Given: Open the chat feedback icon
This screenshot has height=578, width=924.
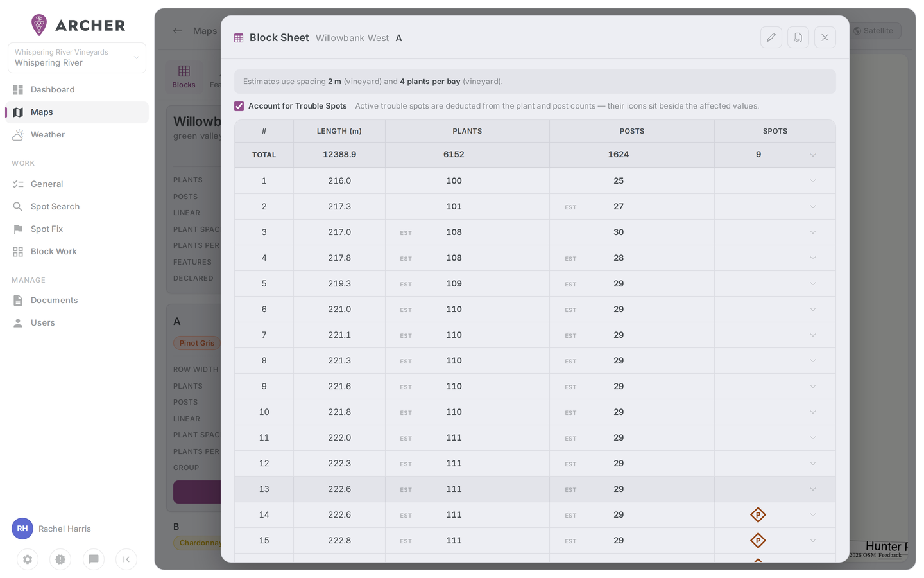Looking at the screenshot, I should tap(94, 559).
